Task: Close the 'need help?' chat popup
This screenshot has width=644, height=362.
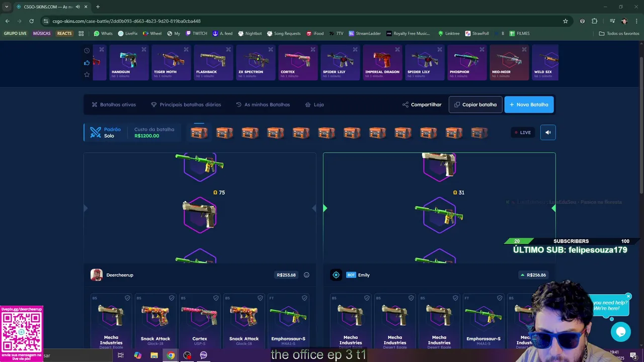Action: pos(628,297)
